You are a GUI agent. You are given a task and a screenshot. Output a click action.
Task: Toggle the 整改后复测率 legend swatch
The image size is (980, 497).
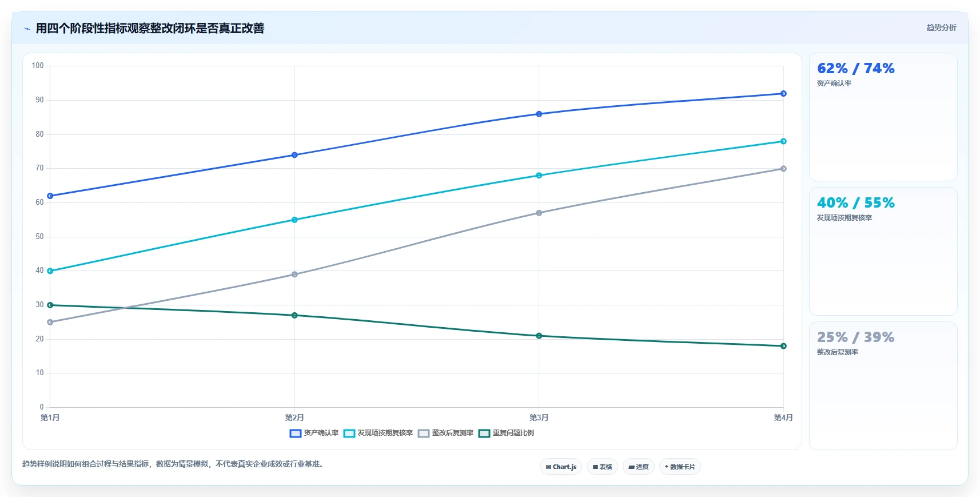tap(424, 434)
